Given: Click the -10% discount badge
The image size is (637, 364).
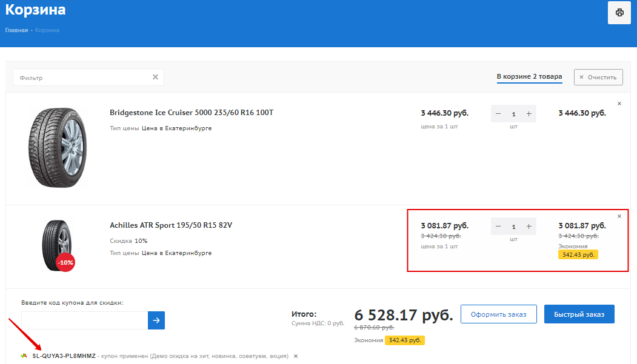Looking at the screenshot, I should click(65, 262).
